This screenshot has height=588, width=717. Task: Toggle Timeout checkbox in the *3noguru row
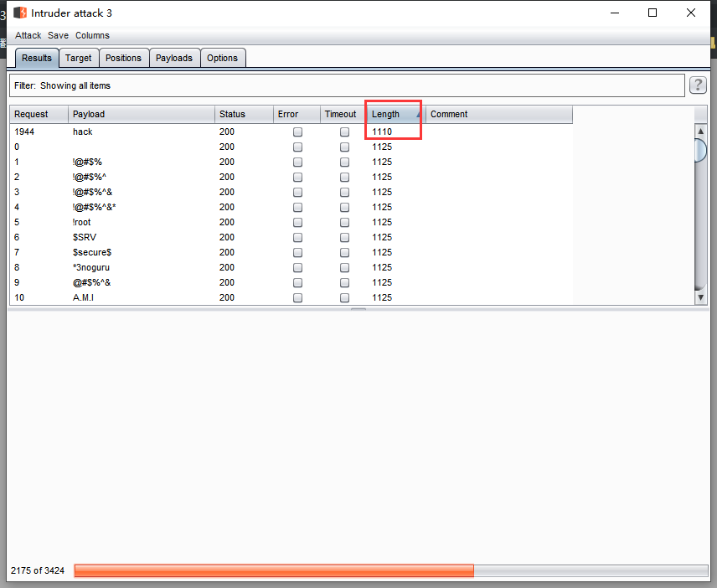(x=344, y=267)
